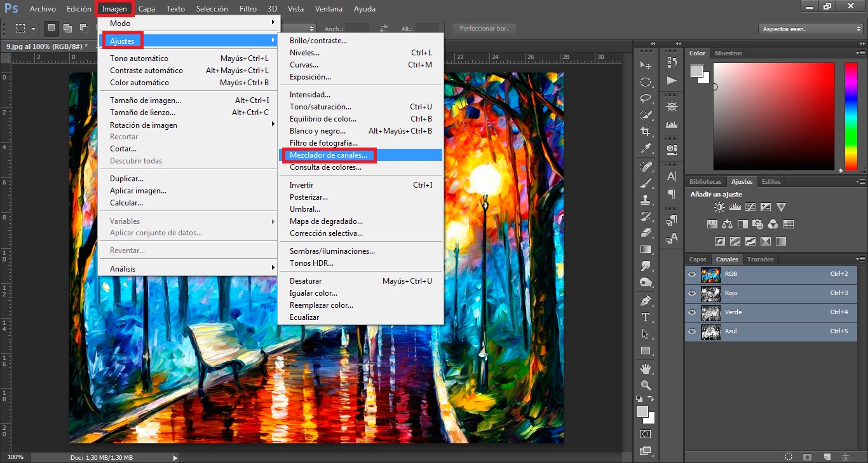The height and width of the screenshot is (463, 868).
Task: Open the Paragraph panel icon
Action: point(672,194)
